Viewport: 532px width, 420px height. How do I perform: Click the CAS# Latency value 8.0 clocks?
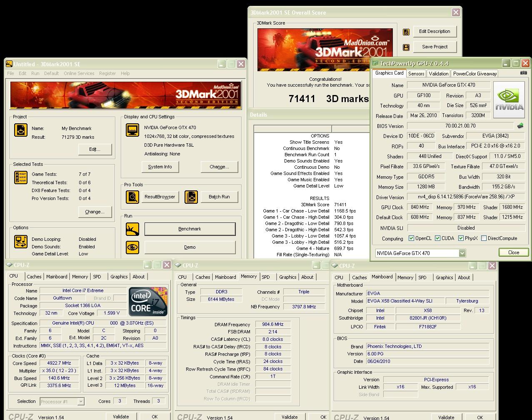273,339
